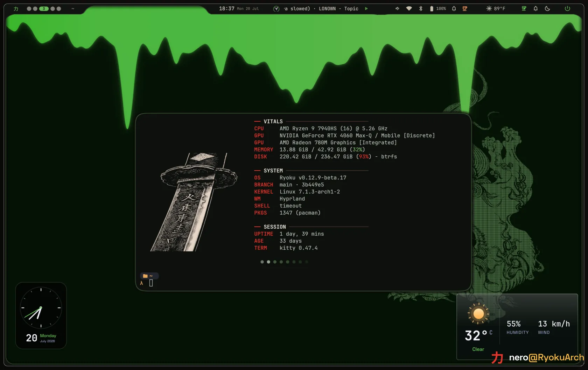Image resolution: width=588 pixels, height=370 pixels.
Task: Click the folder icon in terminal prompt
Action: [145, 276]
